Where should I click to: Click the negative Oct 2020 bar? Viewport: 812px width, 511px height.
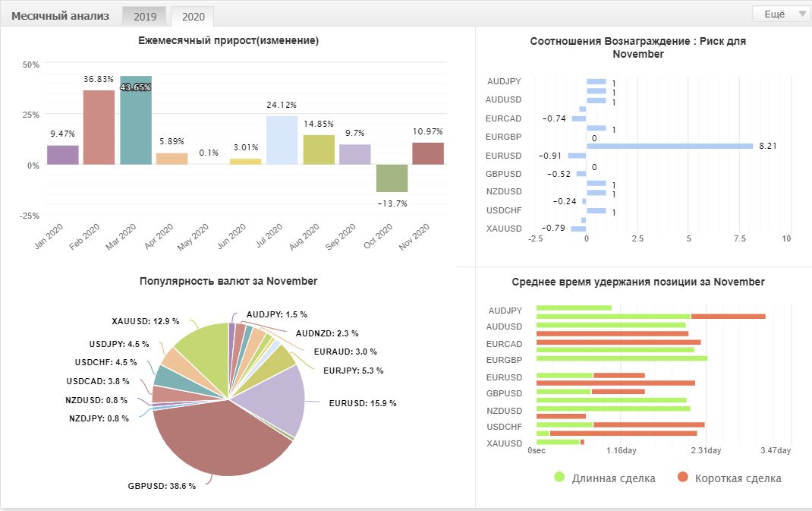[x=392, y=178]
